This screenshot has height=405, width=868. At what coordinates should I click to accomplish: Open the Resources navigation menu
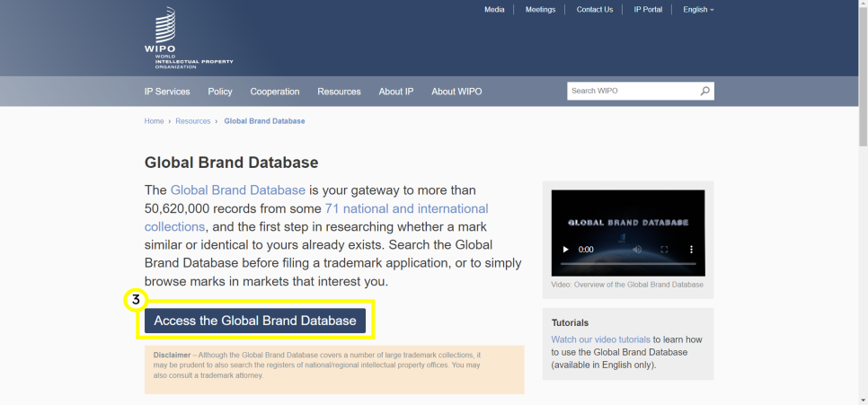pos(339,92)
